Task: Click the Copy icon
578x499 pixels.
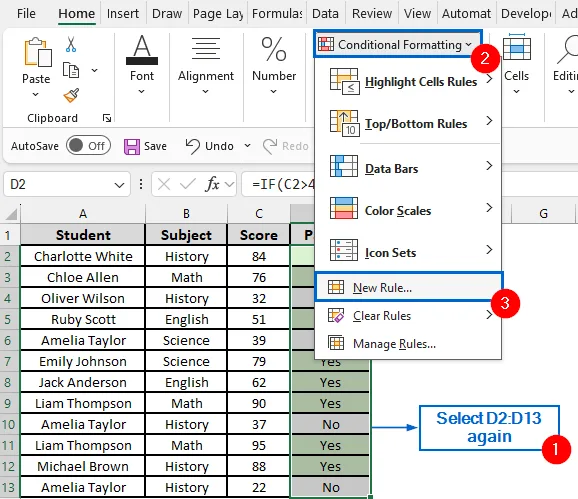Action: tap(71, 70)
